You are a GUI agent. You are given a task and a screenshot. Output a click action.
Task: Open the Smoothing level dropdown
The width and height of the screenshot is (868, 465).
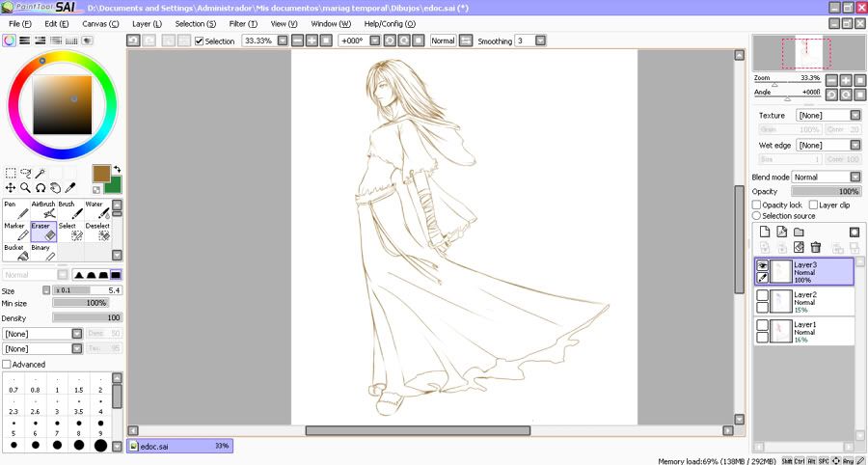[540, 41]
